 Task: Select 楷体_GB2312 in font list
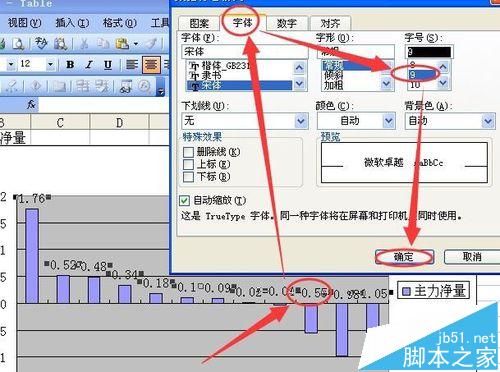[239, 65]
